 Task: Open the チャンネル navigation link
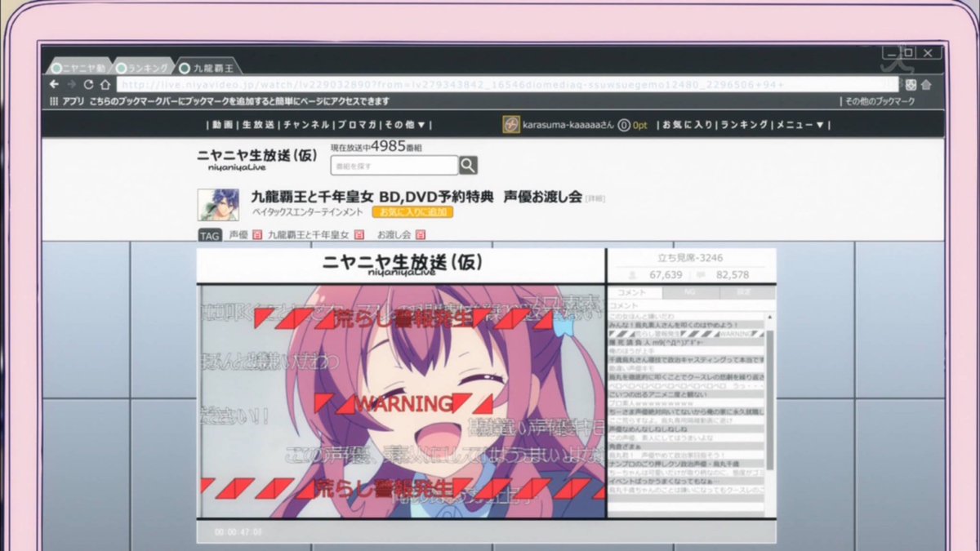[306, 125]
